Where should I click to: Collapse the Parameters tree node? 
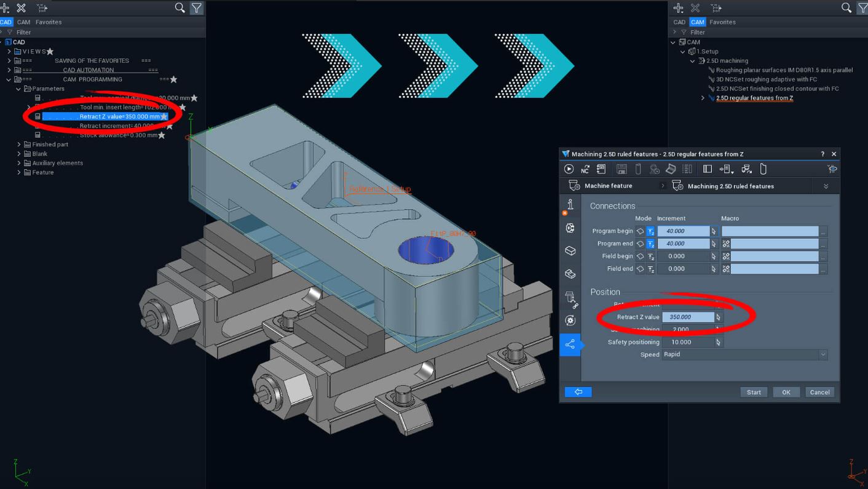coord(18,88)
